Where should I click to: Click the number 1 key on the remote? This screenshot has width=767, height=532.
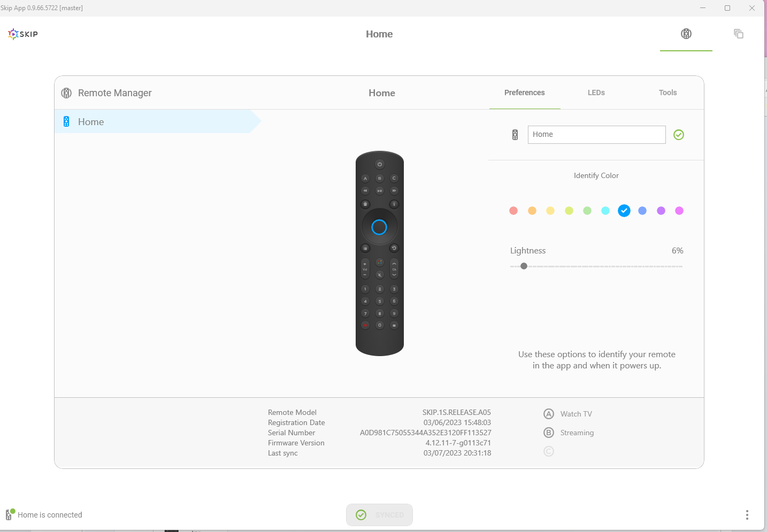point(365,289)
